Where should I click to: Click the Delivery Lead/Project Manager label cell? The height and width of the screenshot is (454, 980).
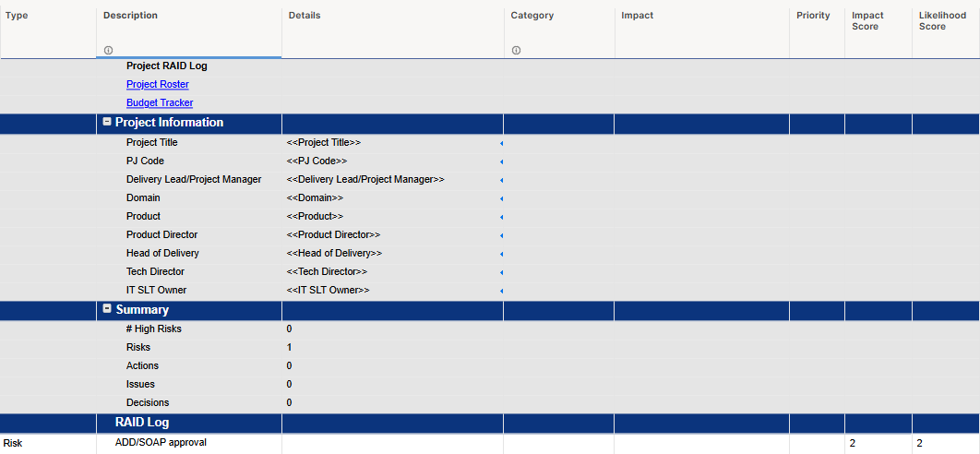[189, 179]
